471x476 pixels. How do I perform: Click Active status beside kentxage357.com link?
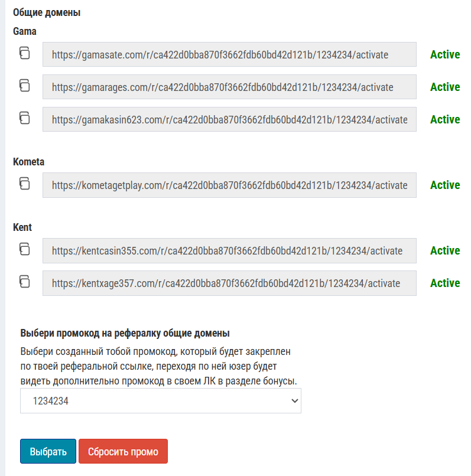pyautogui.click(x=445, y=283)
